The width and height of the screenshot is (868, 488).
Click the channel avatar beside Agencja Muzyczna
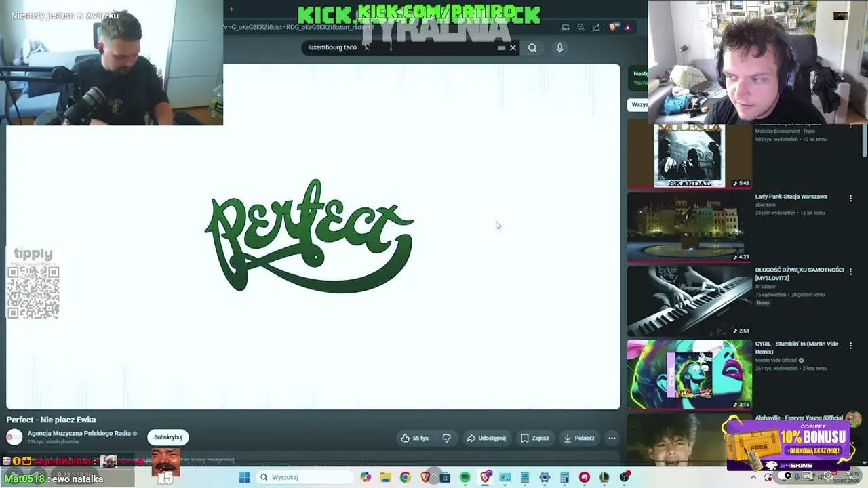pos(14,437)
